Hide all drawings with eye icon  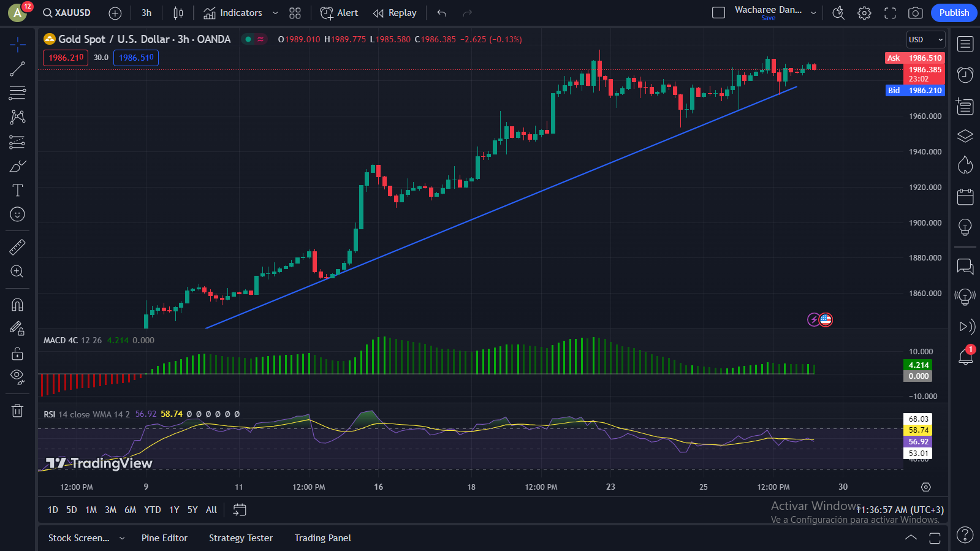coord(17,377)
